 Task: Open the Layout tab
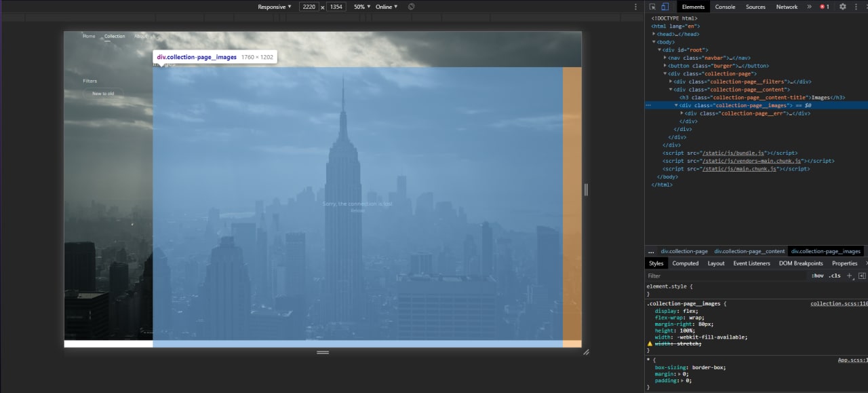click(x=716, y=263)
